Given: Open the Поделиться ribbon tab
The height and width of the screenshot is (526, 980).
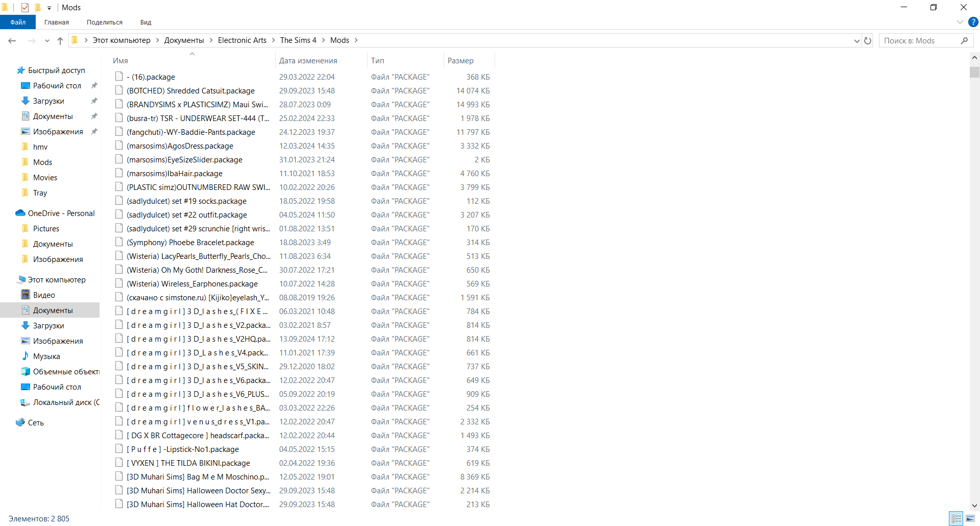Looking at the screenshot, I should [105, 22].
